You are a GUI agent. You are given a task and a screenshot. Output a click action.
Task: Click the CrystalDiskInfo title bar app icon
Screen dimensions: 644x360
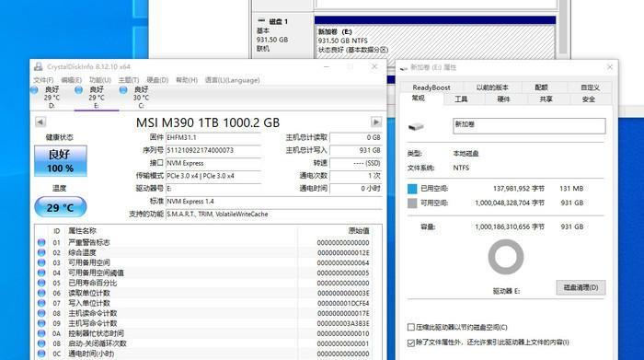click(38, 66)
